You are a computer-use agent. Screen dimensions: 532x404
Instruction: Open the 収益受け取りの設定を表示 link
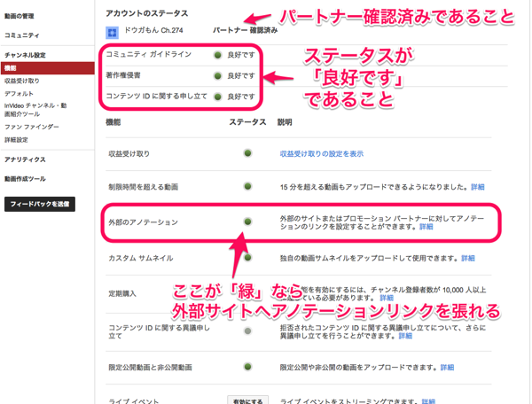point(321,154)
